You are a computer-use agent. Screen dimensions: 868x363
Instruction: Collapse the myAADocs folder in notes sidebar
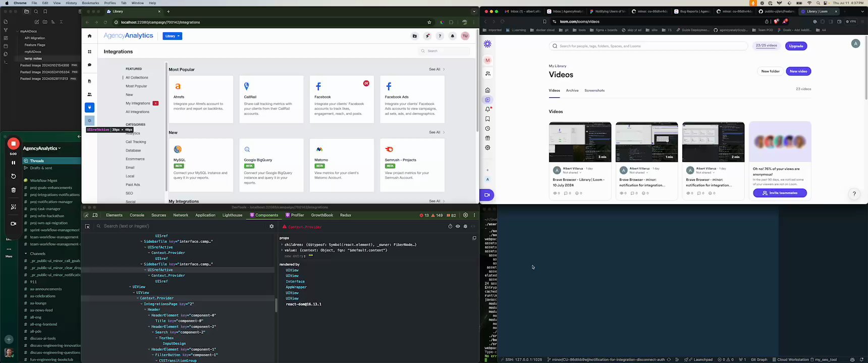click(18, 31)
